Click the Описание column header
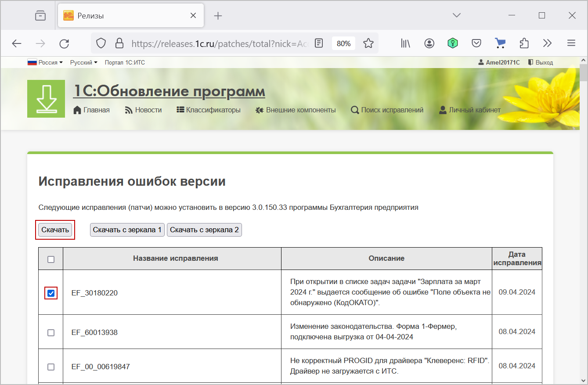The height and width of the screenshot is (385, 588). pyautogui.click(x=386, y=259)
